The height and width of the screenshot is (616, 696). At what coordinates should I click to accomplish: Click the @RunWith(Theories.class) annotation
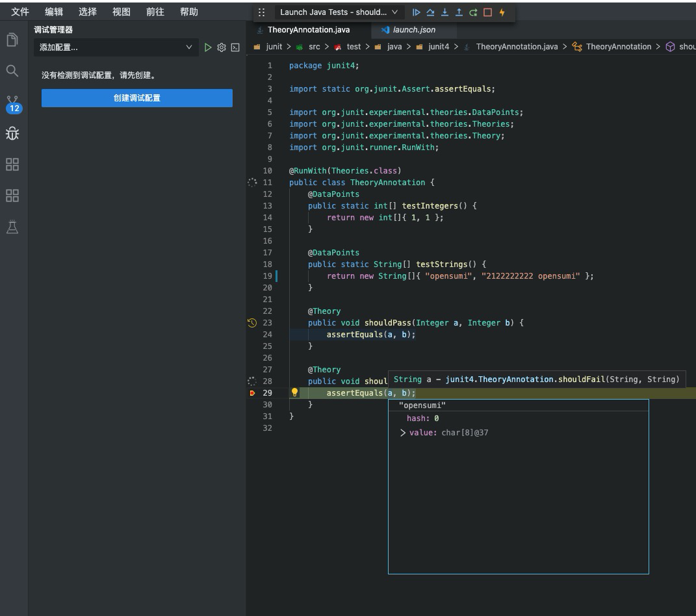point(345,171)
